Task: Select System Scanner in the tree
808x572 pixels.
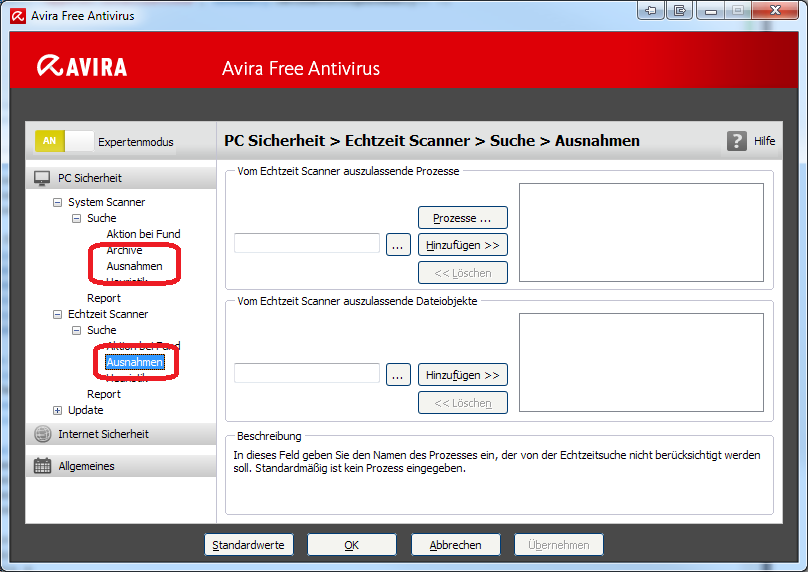Action: click(107, 202)
